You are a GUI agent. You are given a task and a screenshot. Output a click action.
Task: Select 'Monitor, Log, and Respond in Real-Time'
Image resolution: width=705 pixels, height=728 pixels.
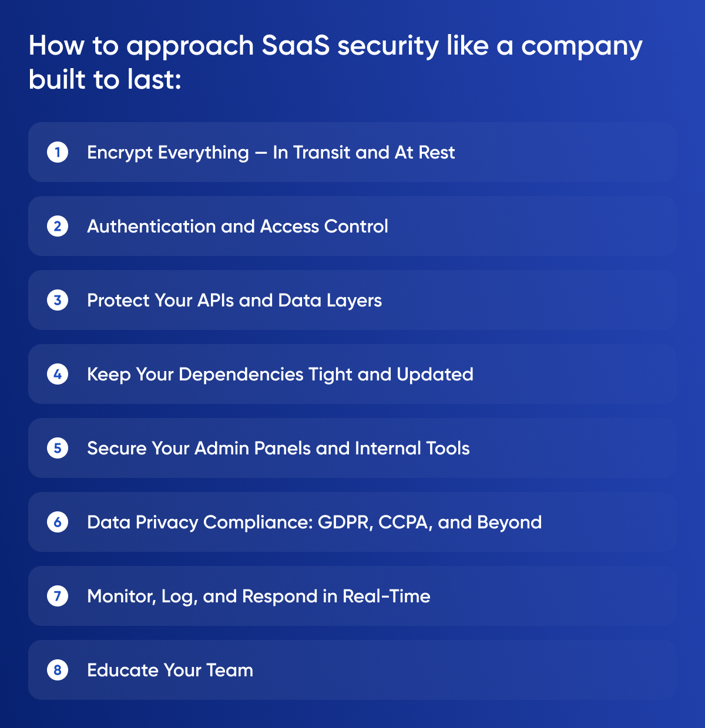click(x=258, y=596)
